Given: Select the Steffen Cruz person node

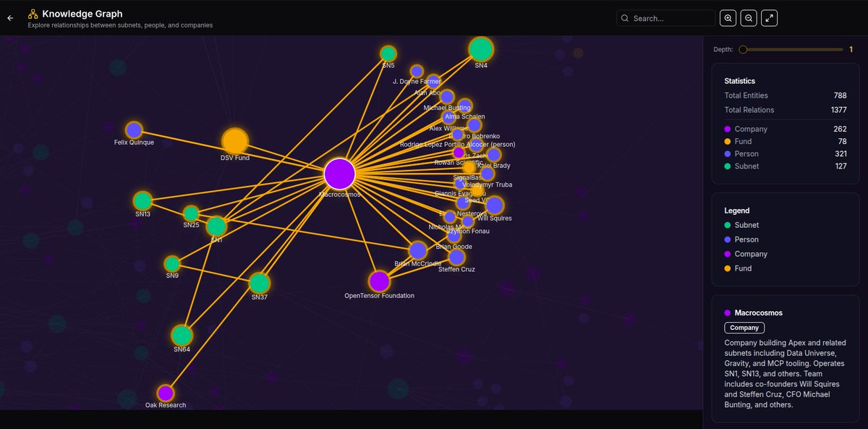Looking at the screenshot, I should tap(456, 257).
